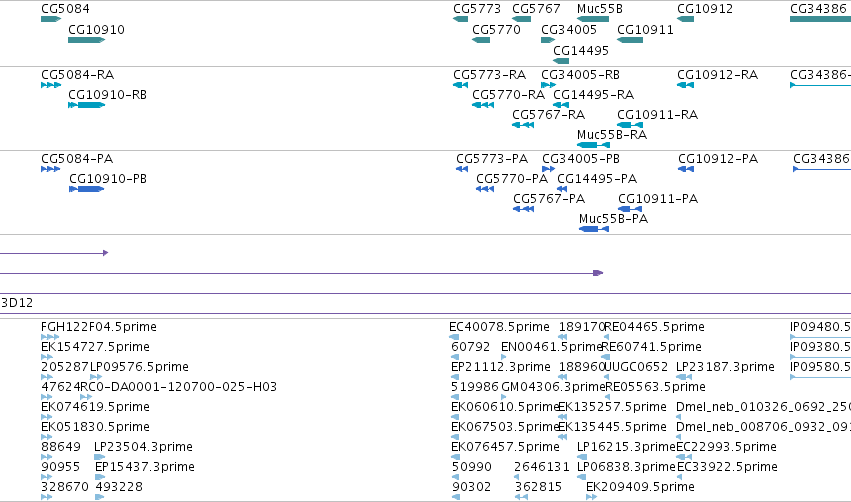Click the Muc55B gene label
Viewport: 851px width, 502px height.
(600, 9)
